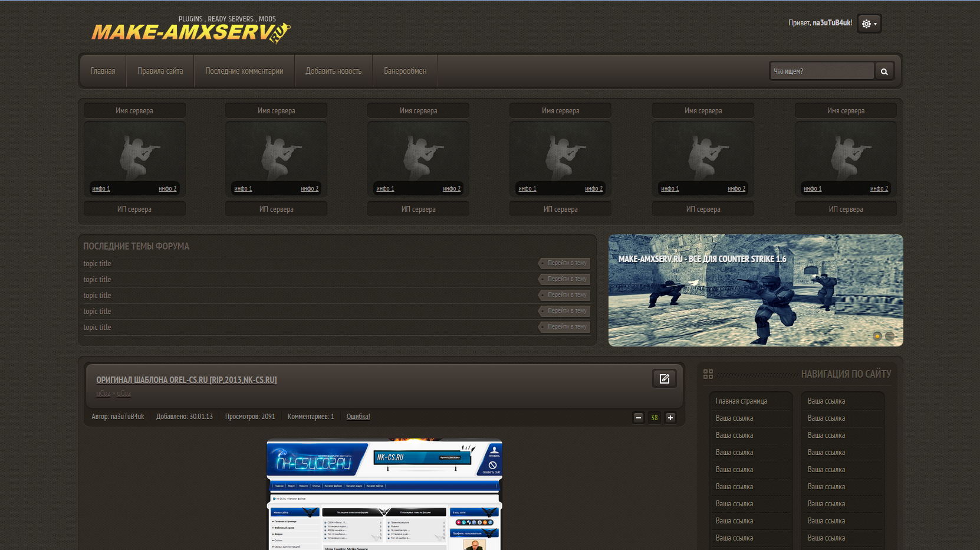Click username na3uTuB4uk in the greeting

[833, 23]
